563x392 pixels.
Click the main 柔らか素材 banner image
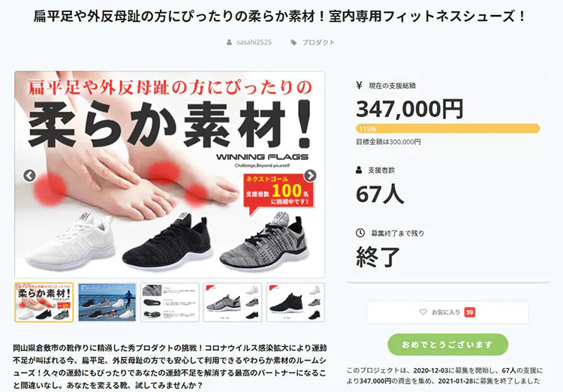[170, 174]
